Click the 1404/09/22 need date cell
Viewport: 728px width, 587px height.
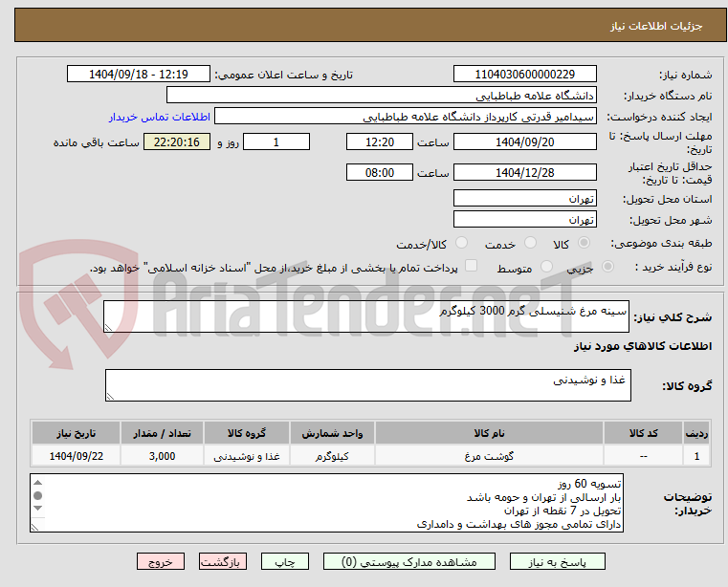(x=77, y=456)
